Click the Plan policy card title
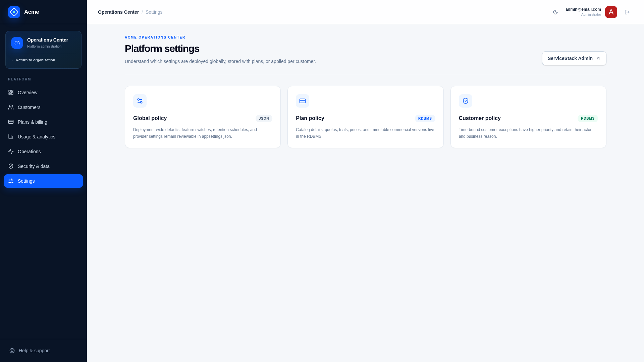This screenshot has height=362, width=644. [x=310, y=118]
